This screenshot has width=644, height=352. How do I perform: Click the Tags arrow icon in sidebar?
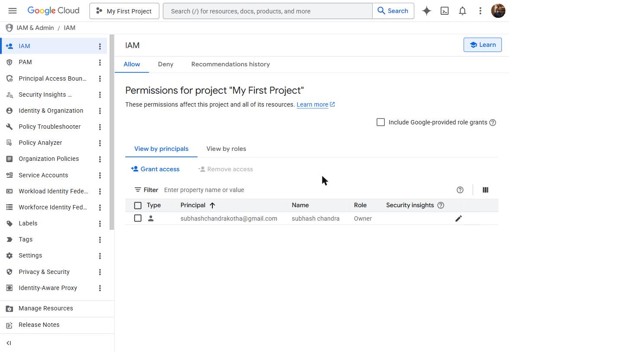pos(10,239)
